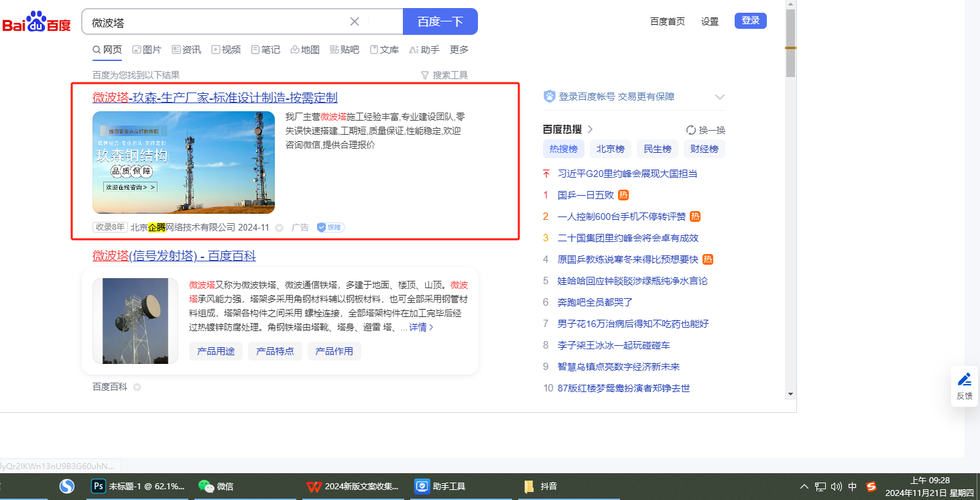Click the Sogou input method tray icon

coord(871,487)
